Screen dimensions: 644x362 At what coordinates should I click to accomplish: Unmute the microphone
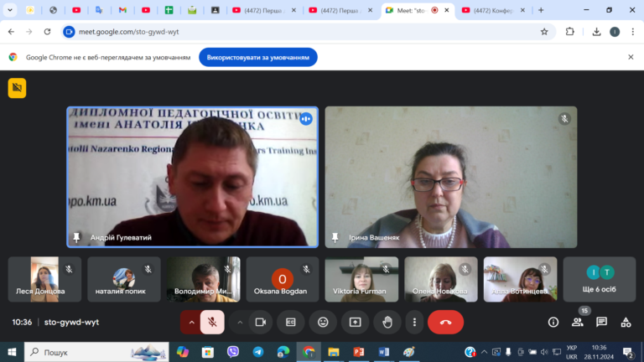pyautogui.click(x=212, y=322)
